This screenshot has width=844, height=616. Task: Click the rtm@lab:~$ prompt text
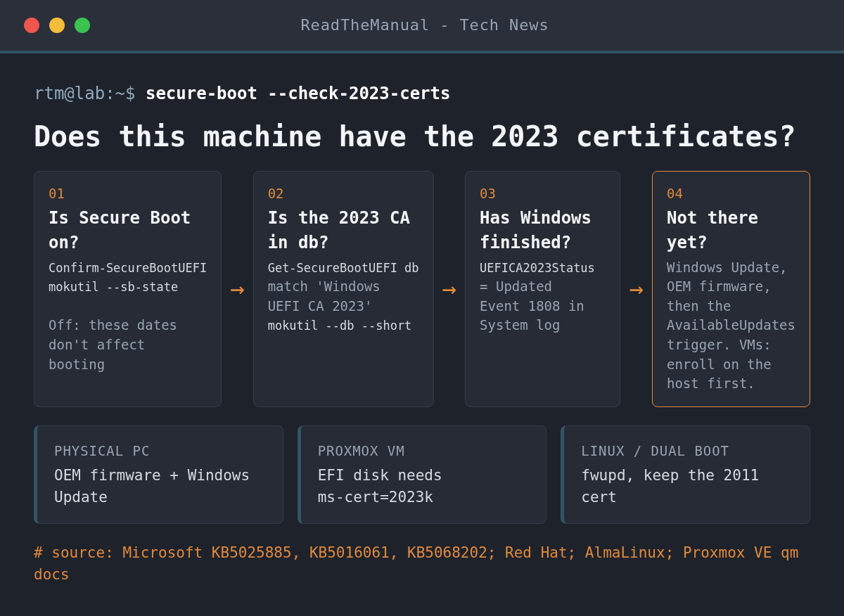click(84, 93)
